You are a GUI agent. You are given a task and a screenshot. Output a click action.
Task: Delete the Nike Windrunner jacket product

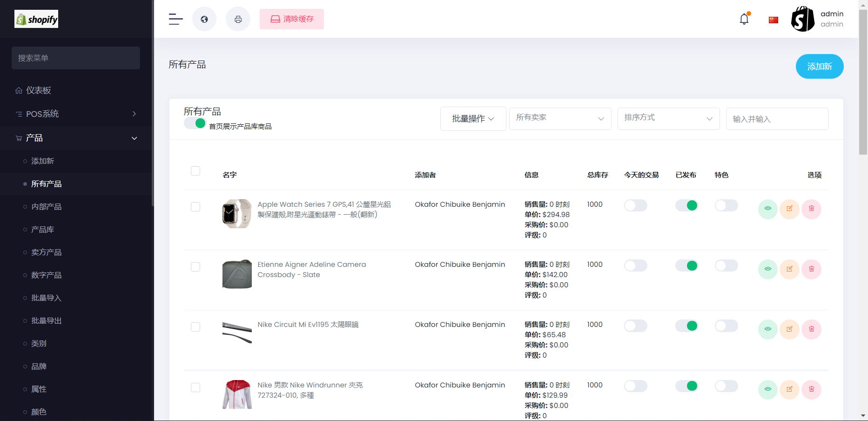(812, 389)
